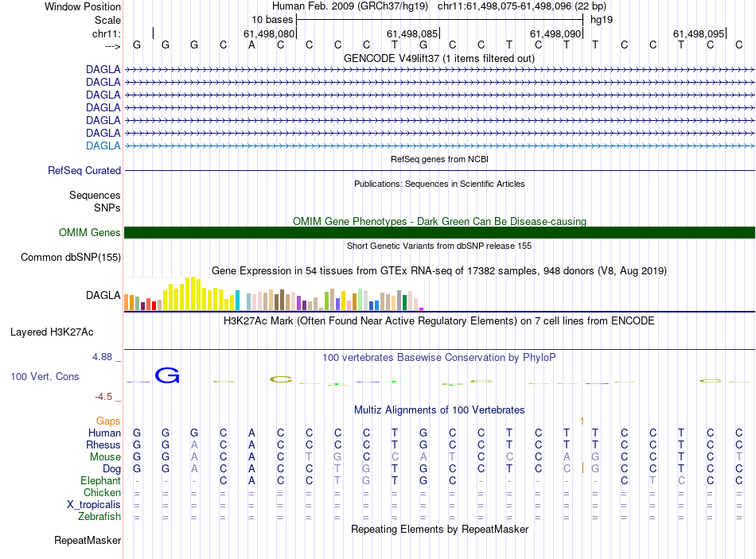This screenshot has width=756, height=559.
Task: Click the RepeatMasker track label
Action: coord(88,540)
